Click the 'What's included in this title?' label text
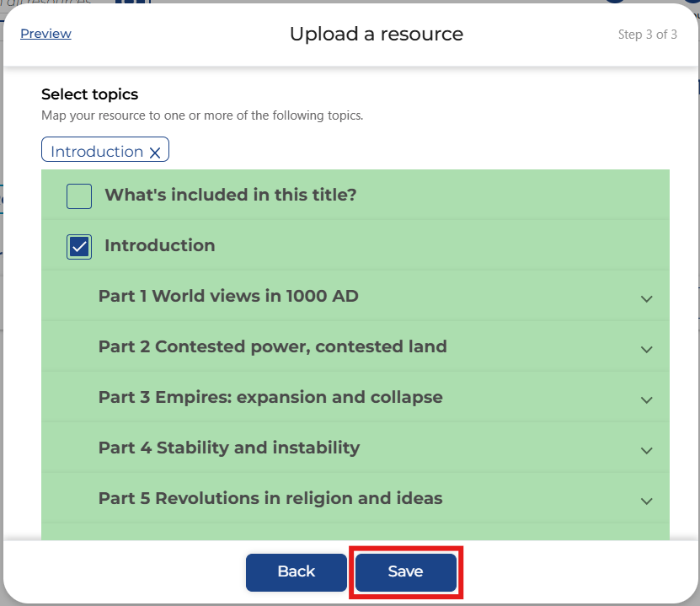This screenshot has height=606, width=700. coord(230,195)
